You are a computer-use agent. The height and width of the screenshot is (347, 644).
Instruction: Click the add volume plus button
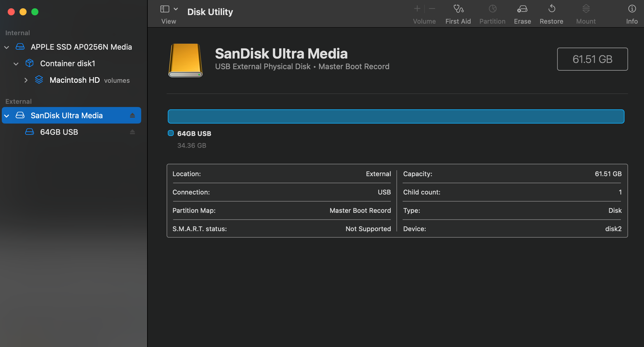(x=417, y=9)
